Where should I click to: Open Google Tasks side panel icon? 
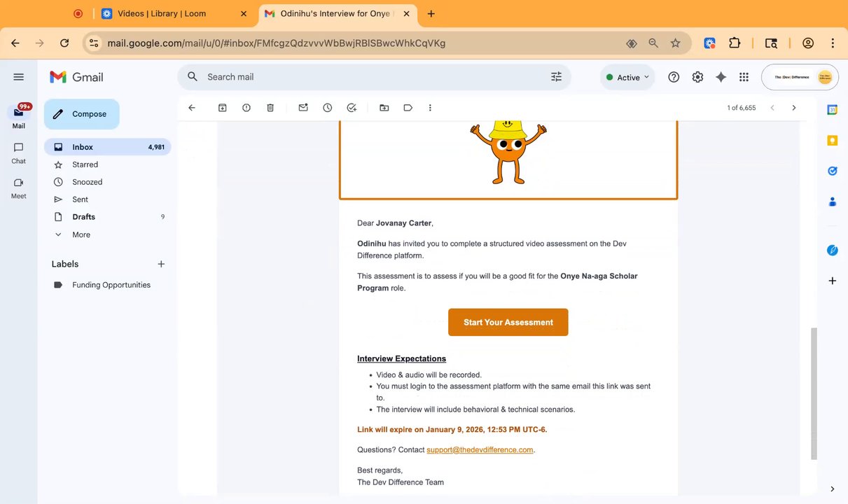point(833,171)
